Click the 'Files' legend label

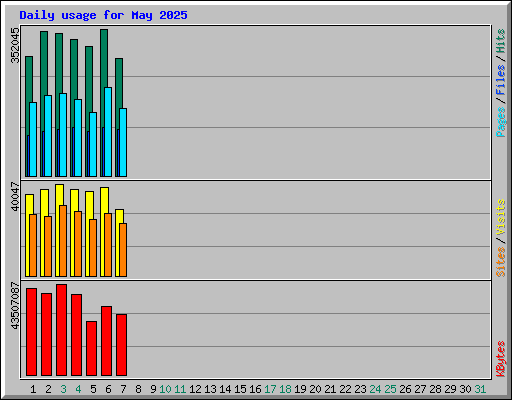tap(501, 80)
